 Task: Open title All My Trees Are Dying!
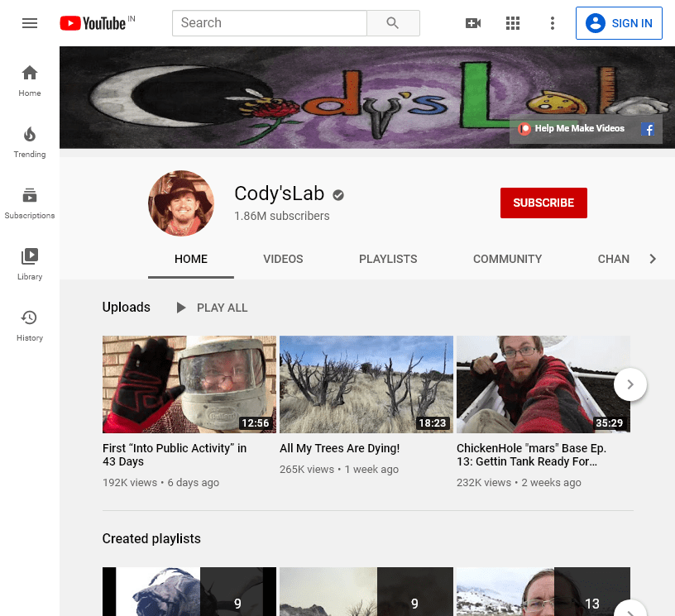[x=340, y=448]
